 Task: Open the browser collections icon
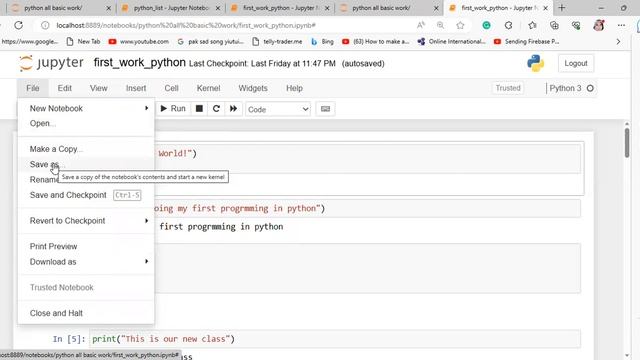554,25
